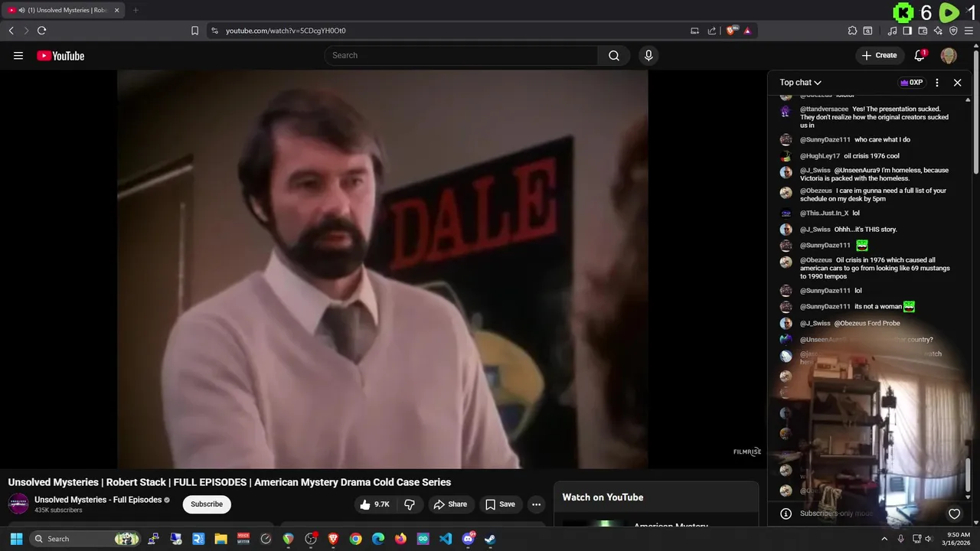Click the Create button
The image size is (980, 551).
pyautogui.click(x=879, y=55)
